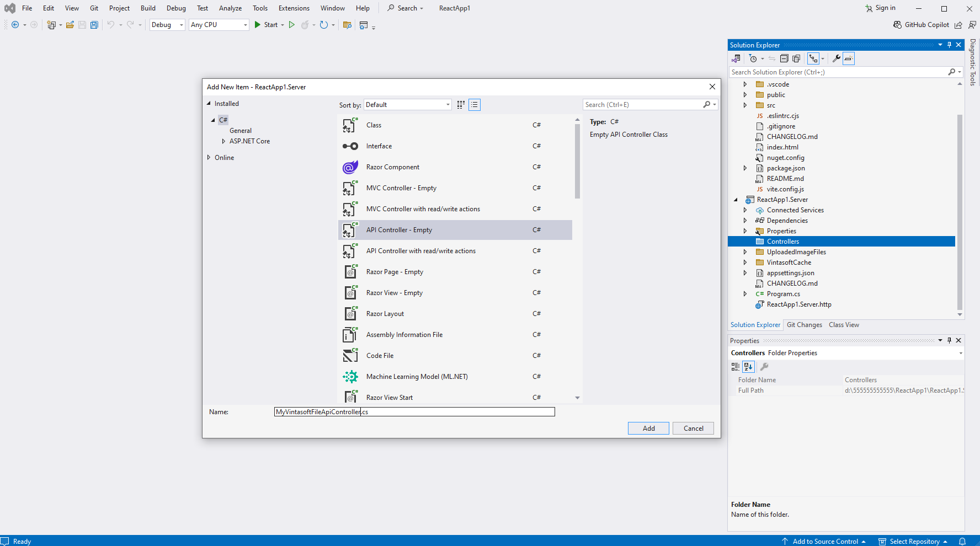Toggle alphabetical sort in Properties panel
Image resolution: width=980 pixels, height=546 pixels.
pyautogui.click(x=748, y=367)
